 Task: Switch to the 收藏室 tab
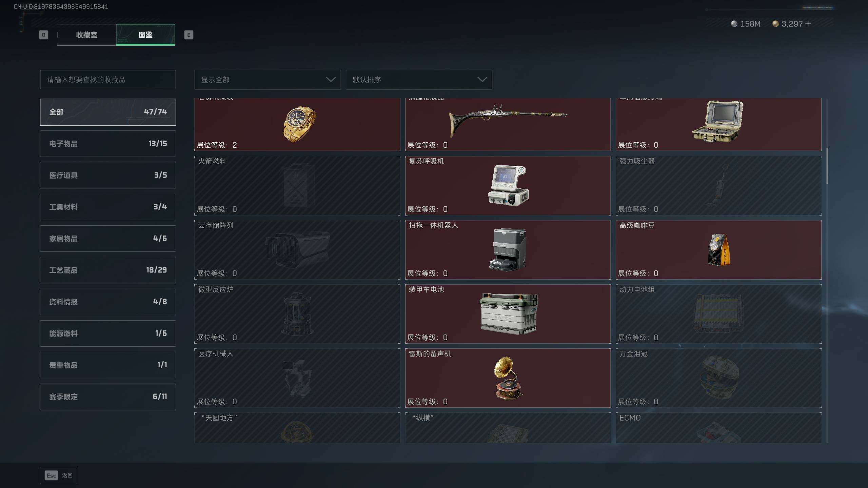pyautogui.click(x=87, y=35)
